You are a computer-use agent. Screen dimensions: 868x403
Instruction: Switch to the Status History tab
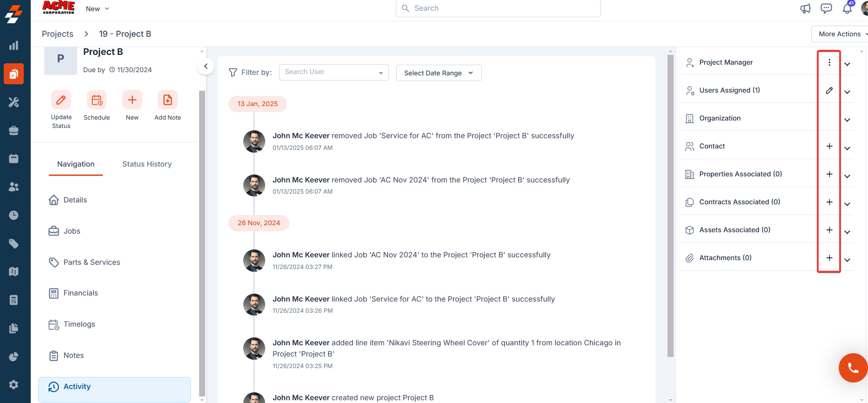pos(147,164)
